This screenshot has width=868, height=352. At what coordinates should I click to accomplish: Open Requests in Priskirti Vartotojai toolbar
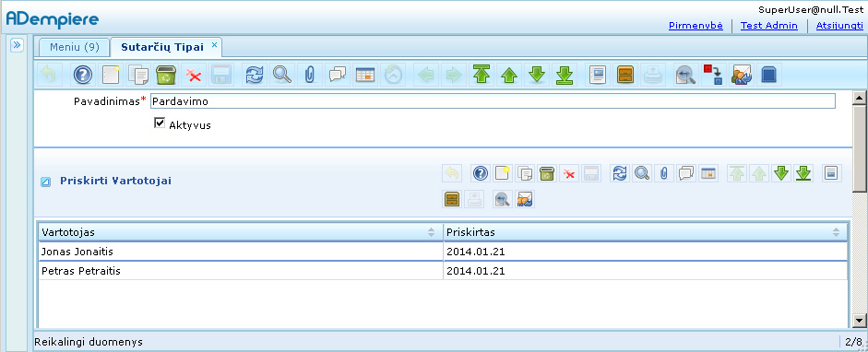click(x=525, y=199)
